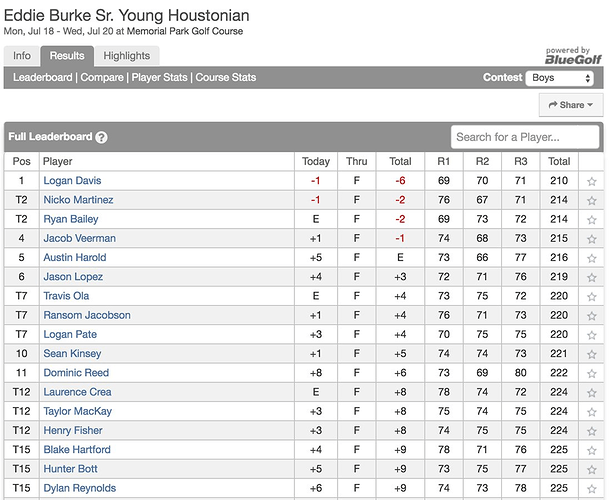Viewport: 612px width, 500px height.
Task: Click the Full Leaderboard help question icon
Action: (x=101, y=137)
